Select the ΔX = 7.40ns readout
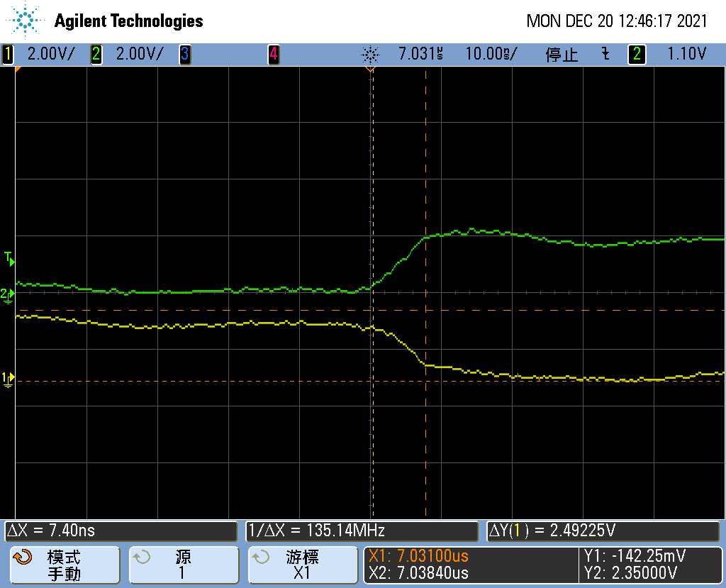The height and width of the screenshot is (588, 726). [121, 531]
